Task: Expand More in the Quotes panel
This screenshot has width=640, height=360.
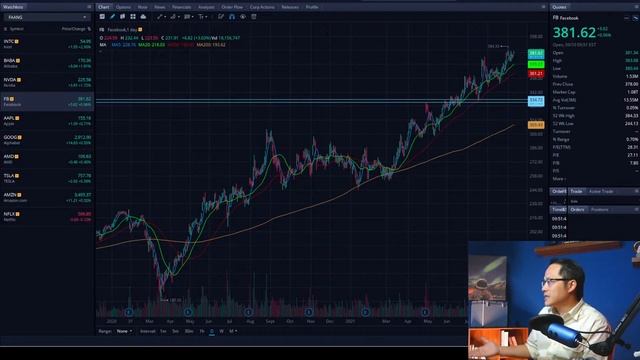Action: click(559, 179)
